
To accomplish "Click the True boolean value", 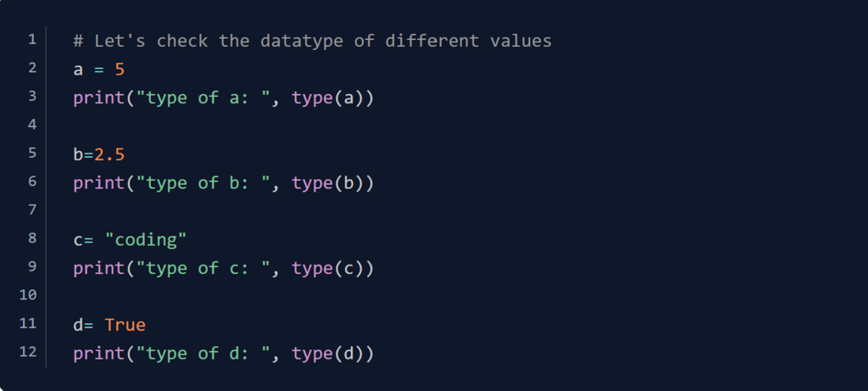I will tap(125, 325).
